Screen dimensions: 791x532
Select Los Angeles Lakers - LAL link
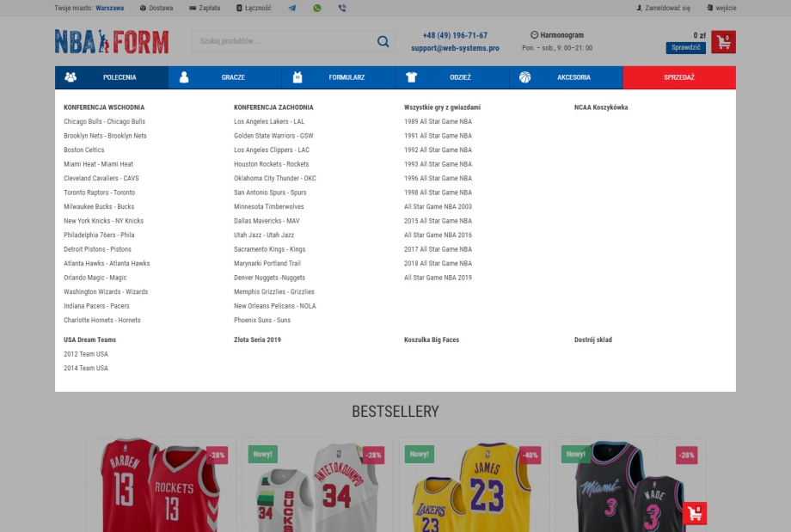(269, 122)
